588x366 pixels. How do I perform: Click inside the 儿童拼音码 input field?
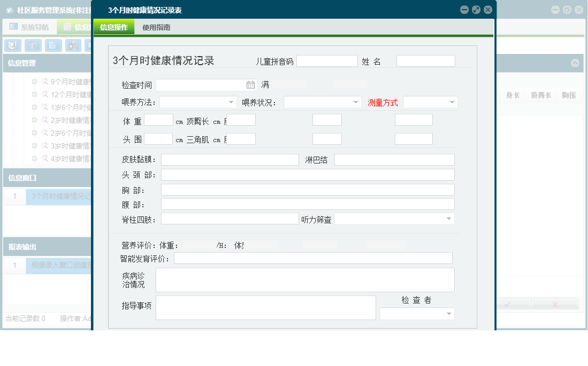326,60
